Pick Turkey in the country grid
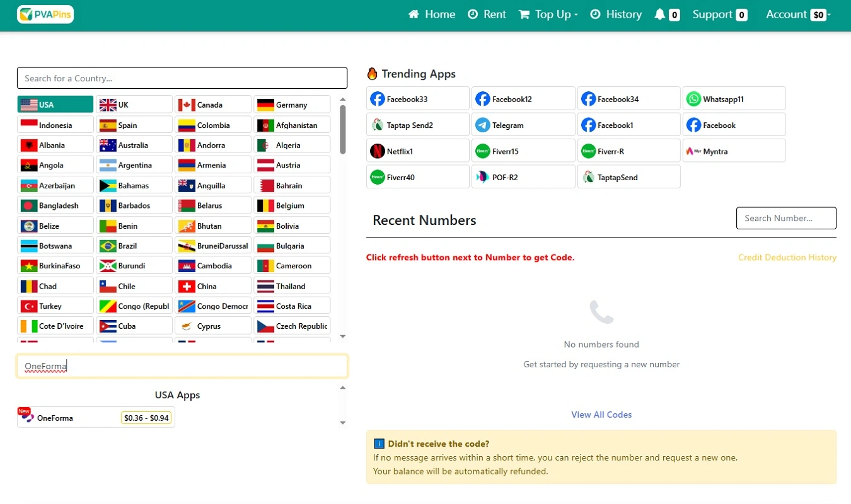The height and width of the screenshot is (504, 851). point(55,306)
